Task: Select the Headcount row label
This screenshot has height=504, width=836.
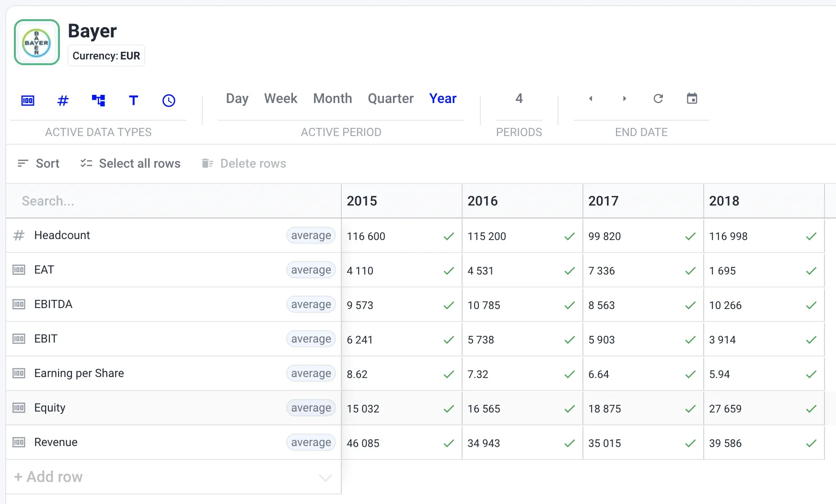Action: pyautogui.click(x=62, y=235)
